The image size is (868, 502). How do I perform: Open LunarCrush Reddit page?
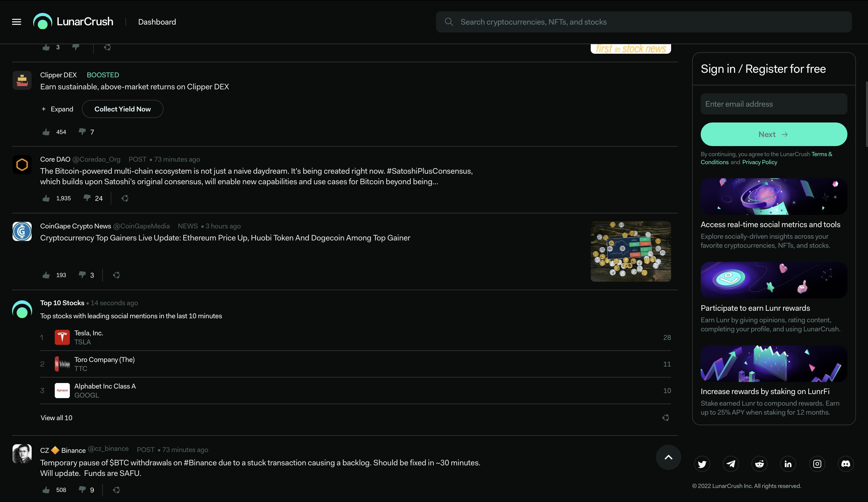(x=759, y=464)
